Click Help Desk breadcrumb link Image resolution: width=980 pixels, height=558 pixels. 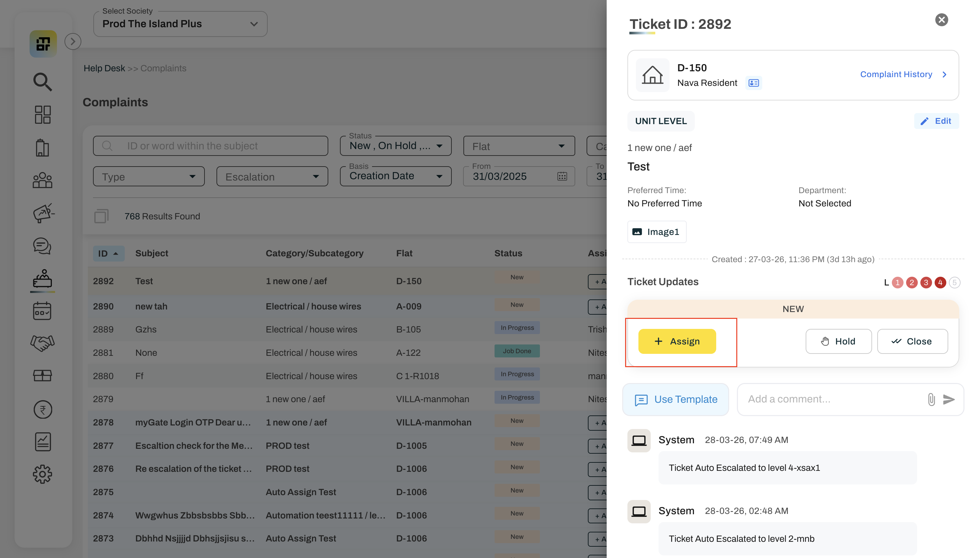[x=104, y=68]
